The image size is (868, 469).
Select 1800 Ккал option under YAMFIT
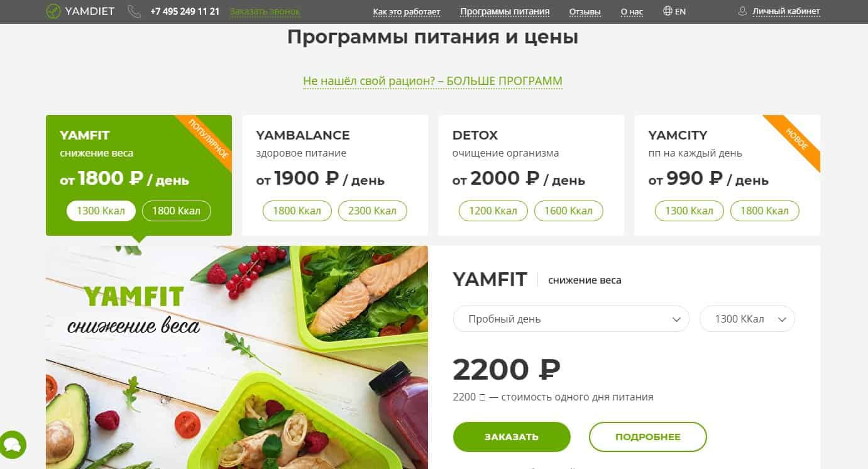pos(177,211)
